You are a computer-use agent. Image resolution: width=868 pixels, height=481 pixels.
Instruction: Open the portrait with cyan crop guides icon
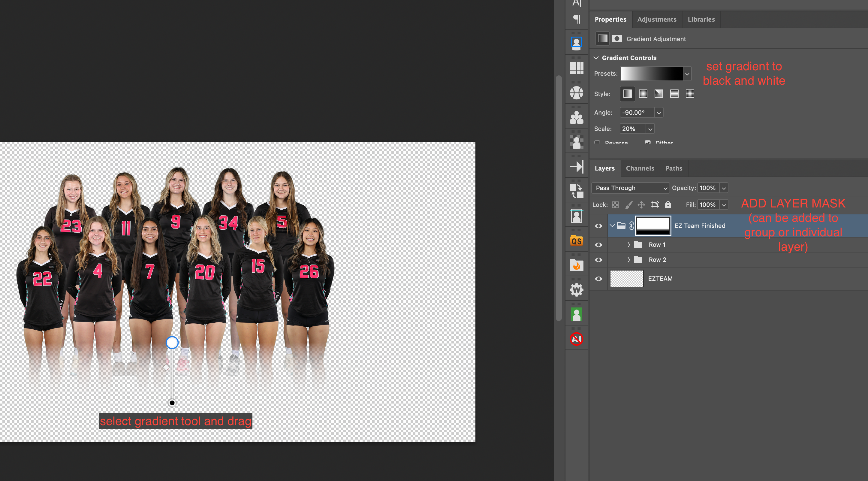(577, 216)
